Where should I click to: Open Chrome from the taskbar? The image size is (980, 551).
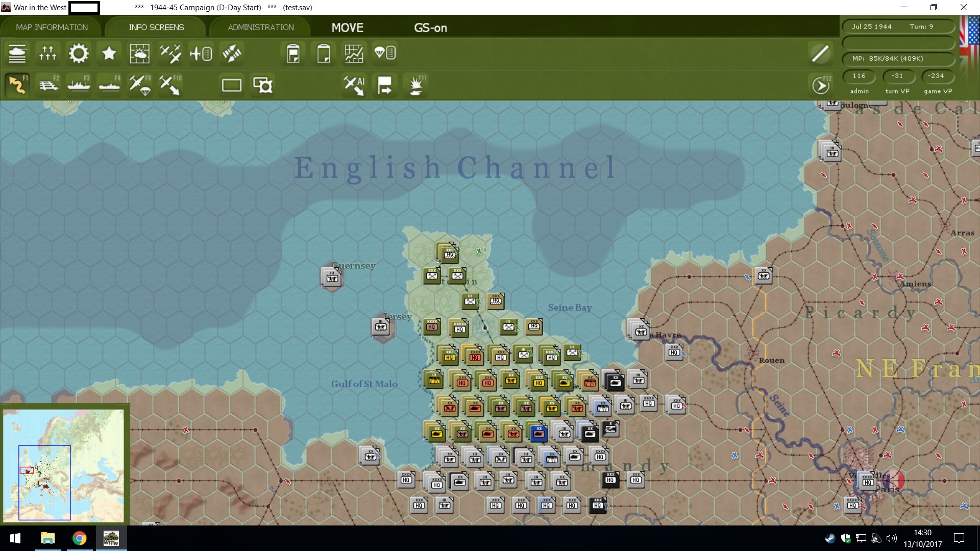[x=79, y=538]
